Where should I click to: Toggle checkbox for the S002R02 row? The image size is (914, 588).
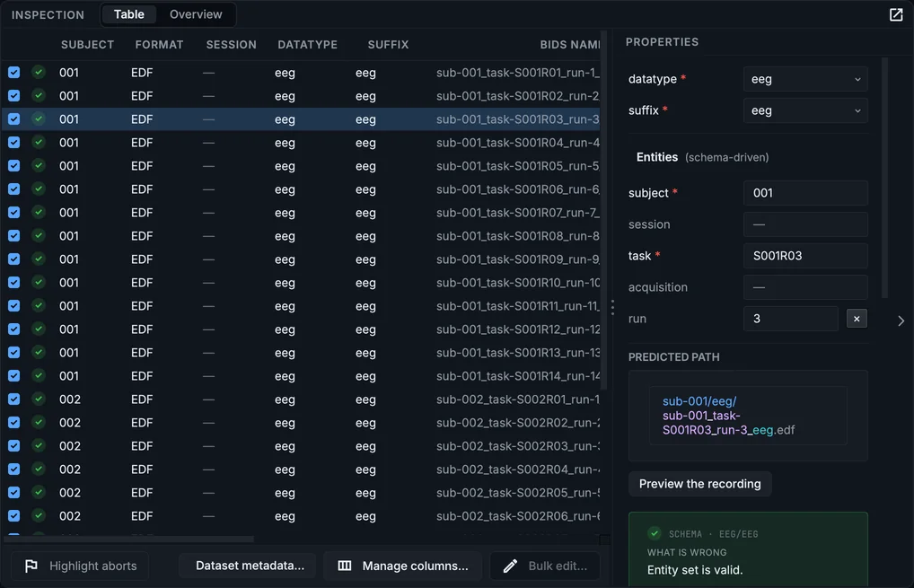coord(14,423)
